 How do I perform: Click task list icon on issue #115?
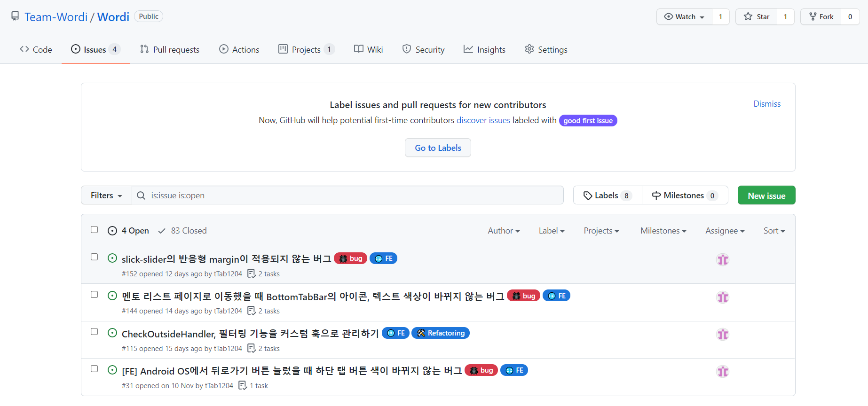(252, 348)
